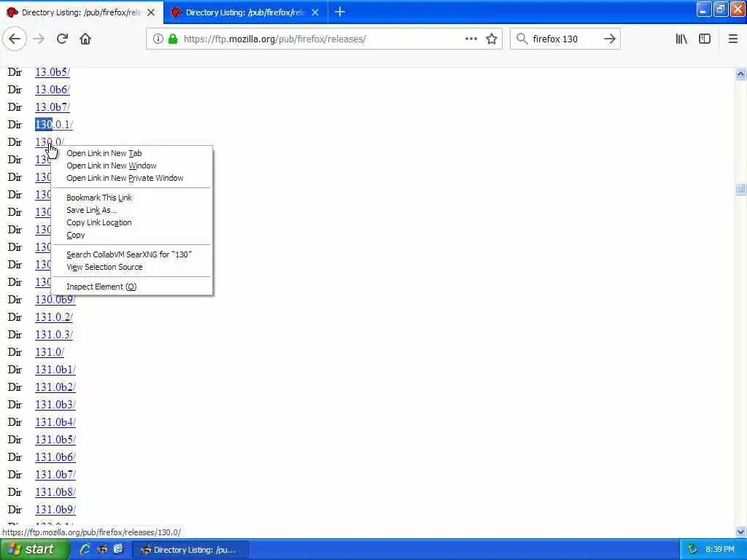Submit the 'firefox 130' search with the arrow

coord(610,39)
